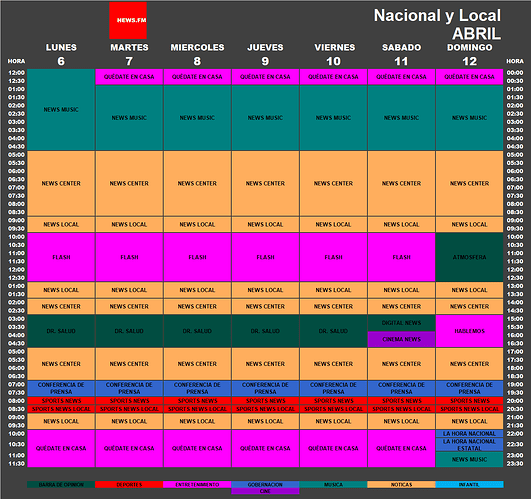Viewport: 531px width, 499px height.
Task: Click the midnight QUÉDATE EN CASA cell on Martes
Action: [129, 77]
